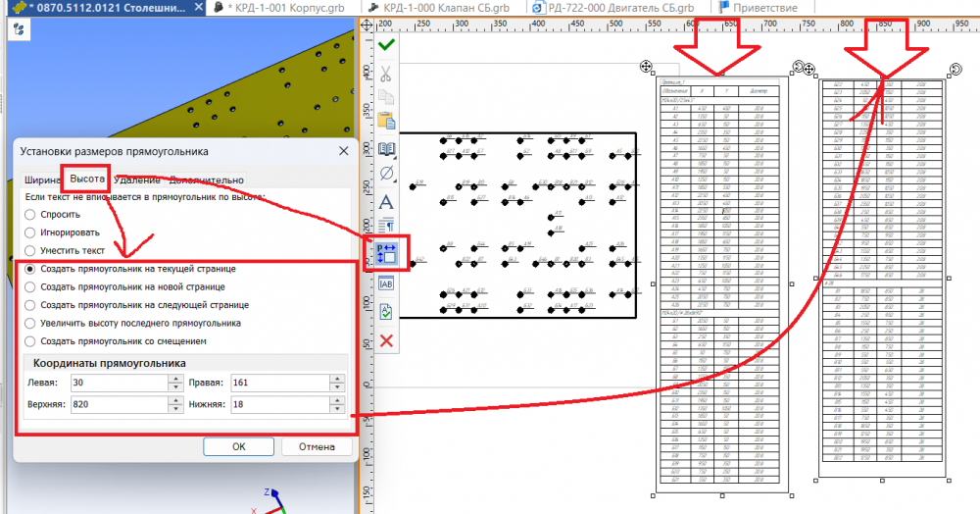
Task: Click the Левая input field
Action: 120,383
